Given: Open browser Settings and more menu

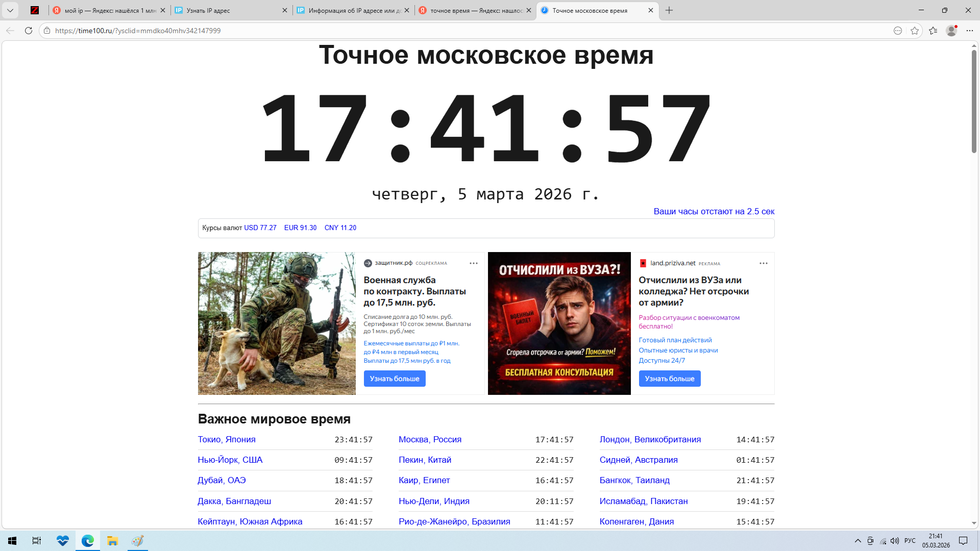Looking at the screenshot, I should click(970, 31).
